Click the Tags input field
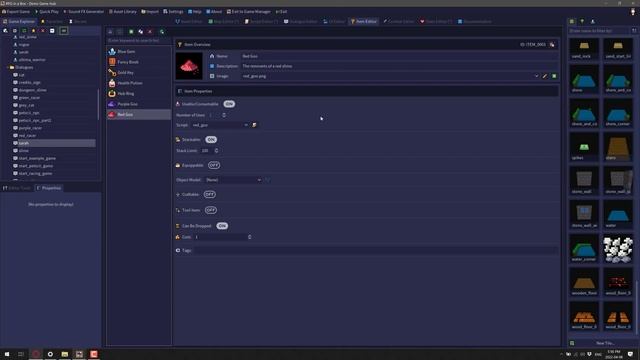 376,251
